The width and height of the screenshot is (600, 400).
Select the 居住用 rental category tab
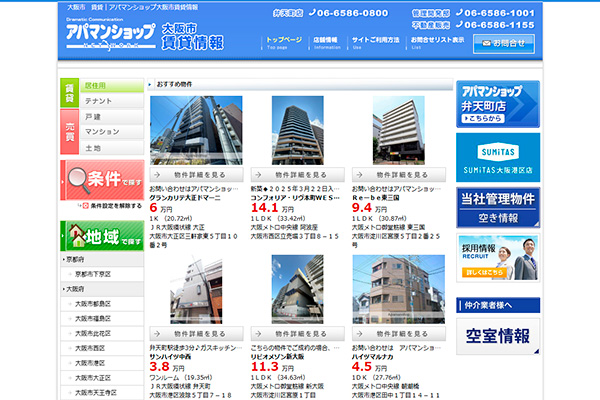(112, 85)
